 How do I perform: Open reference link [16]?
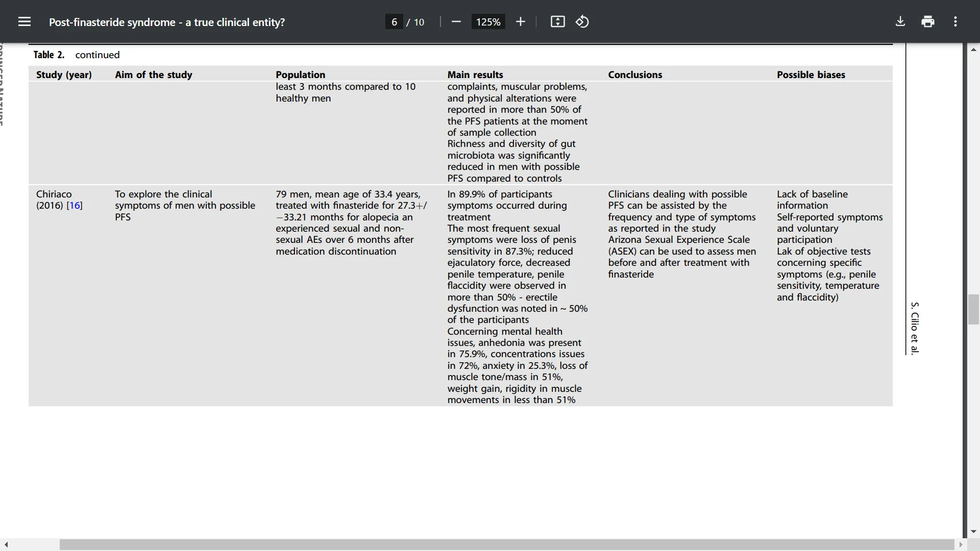pyautogui.click(x=75, y=206)
